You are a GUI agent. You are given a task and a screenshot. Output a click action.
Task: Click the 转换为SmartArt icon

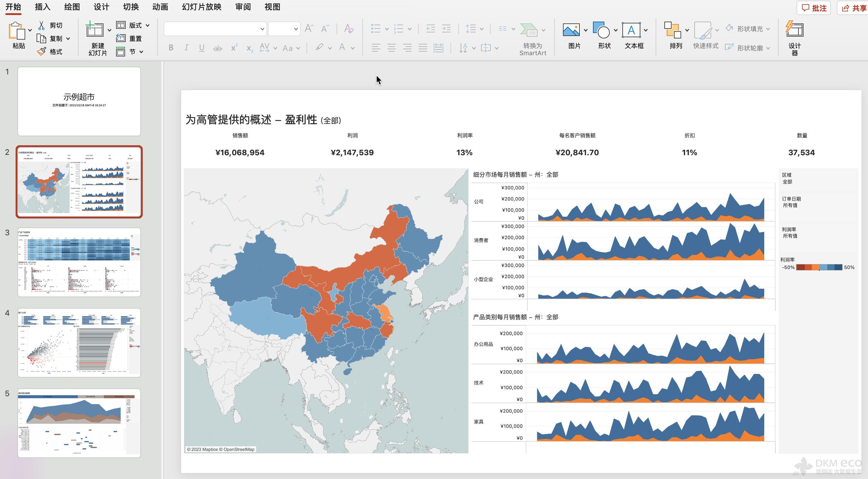532,37
